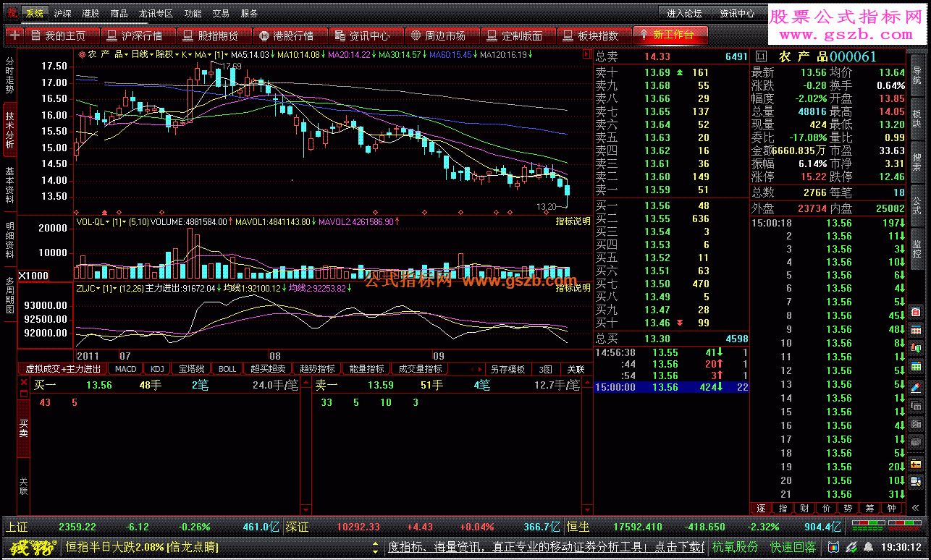Screen dimensions: 931x560
Task: Click the pencil drawing icon in right toolbar
Action: click(916, 387)
